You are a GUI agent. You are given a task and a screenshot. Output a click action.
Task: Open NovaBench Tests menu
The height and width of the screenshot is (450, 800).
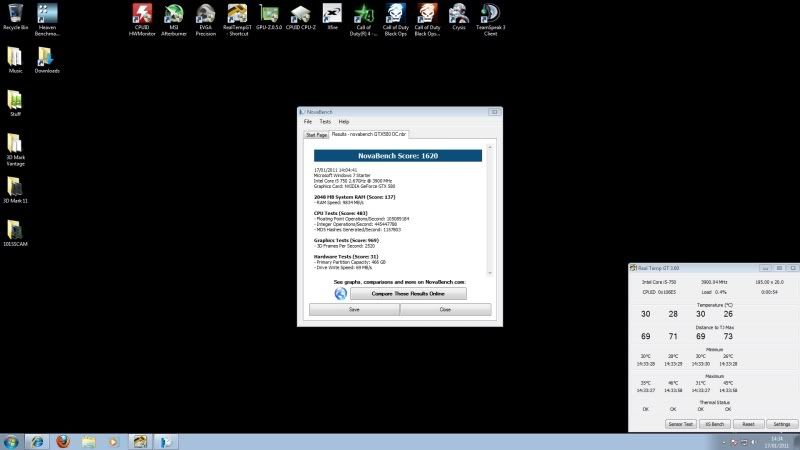coord(325,121)
